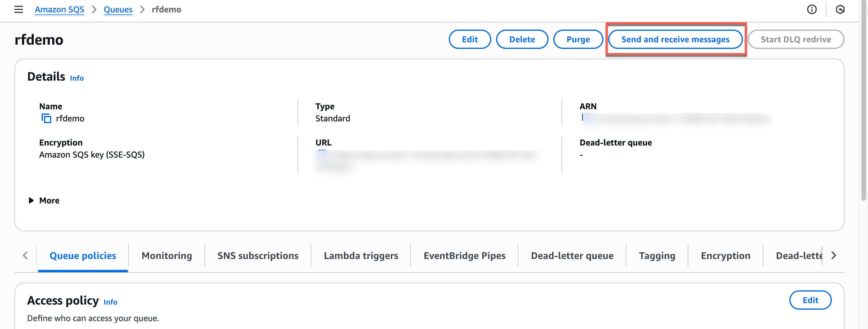The height and width of the screenshot is (329, 868).
Task: Copy the rfdemo queue name
Action: pos(47,118)
